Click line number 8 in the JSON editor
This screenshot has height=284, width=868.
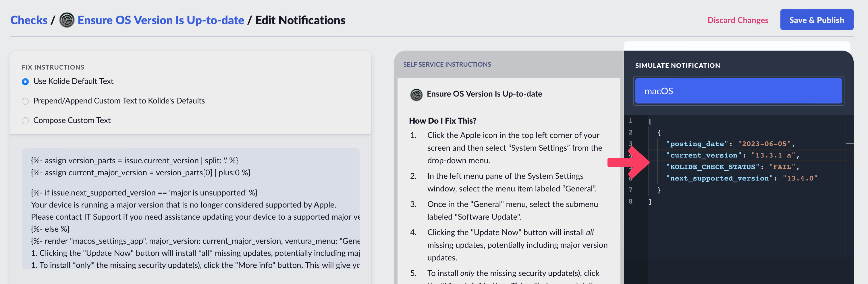(630, 202)
